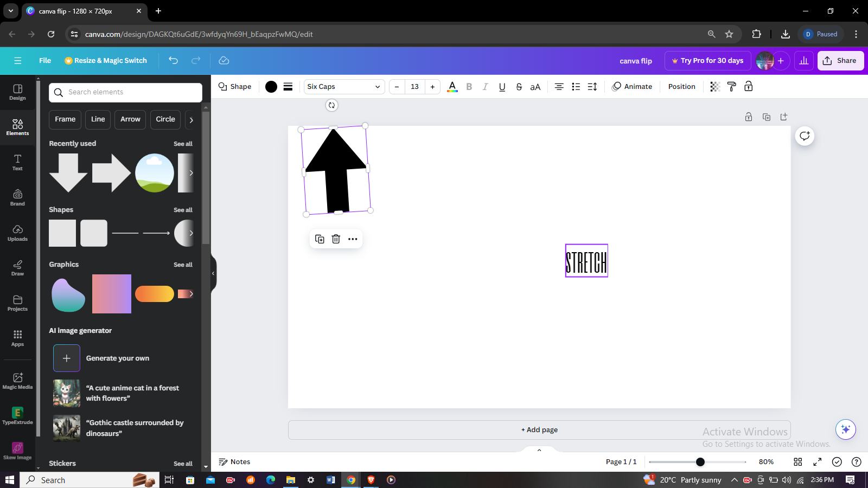This screenshot has height=488, width=868.
Task: Open TypeExtrude app
Action: 17,416
